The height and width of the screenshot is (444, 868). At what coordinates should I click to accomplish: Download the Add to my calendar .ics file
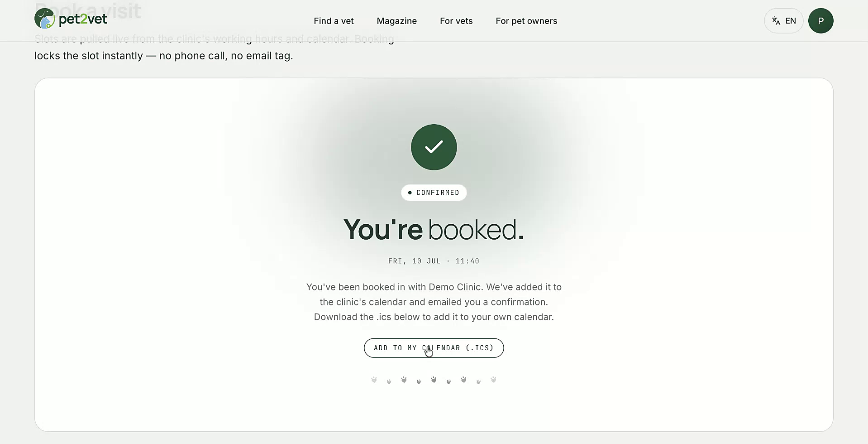[x=434, y=348]
